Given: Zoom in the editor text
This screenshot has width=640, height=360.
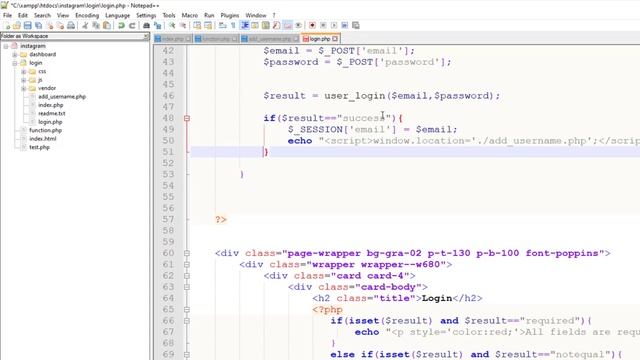Looking at the screenshot, I should [172, 25].
